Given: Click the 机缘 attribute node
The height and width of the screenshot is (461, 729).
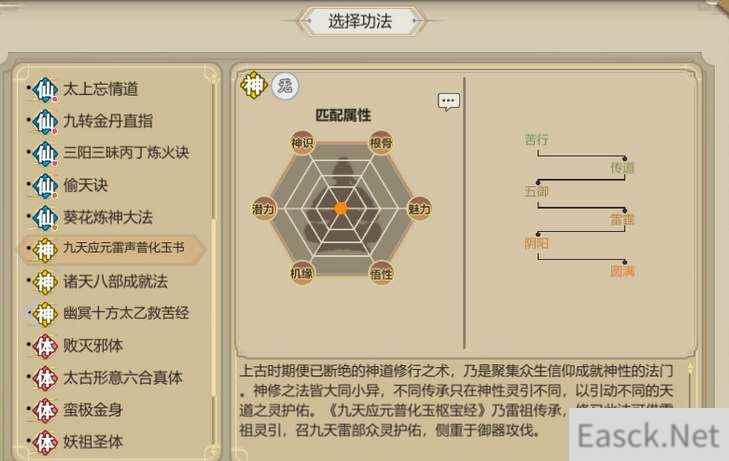Looking at the screenshot, I should click(302, 273).
